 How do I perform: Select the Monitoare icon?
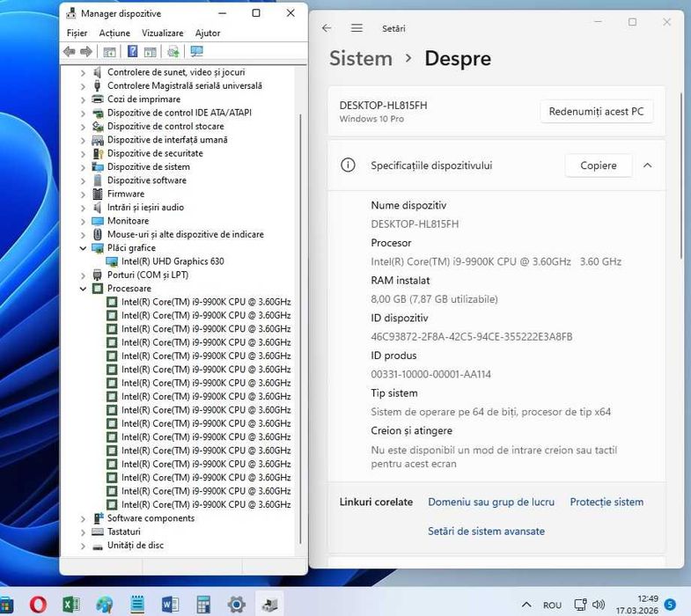[98, 221]
